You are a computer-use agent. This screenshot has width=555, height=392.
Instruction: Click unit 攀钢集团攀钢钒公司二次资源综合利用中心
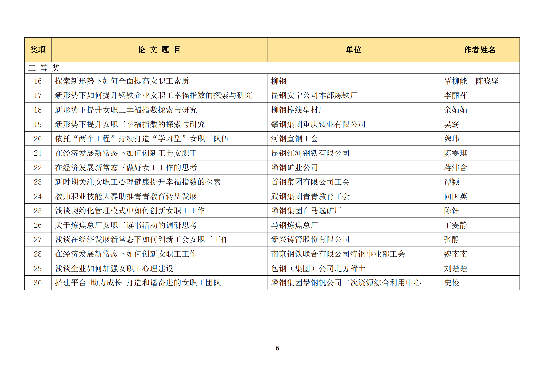point(346,283)
